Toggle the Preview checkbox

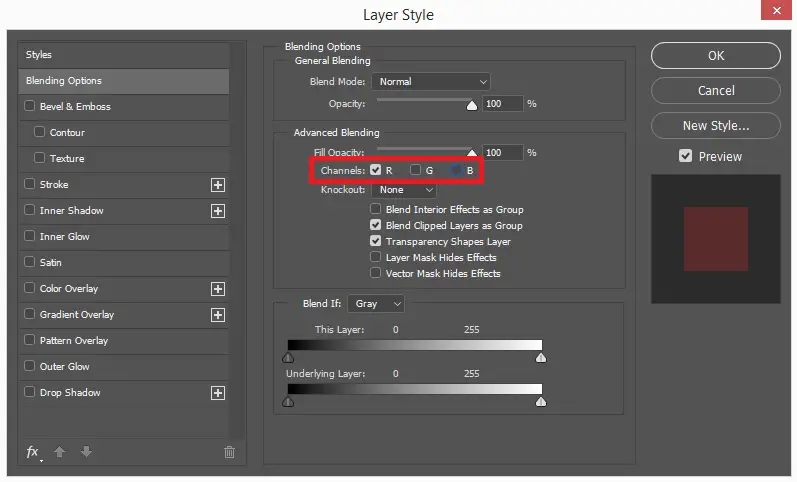tap(685, 156)
